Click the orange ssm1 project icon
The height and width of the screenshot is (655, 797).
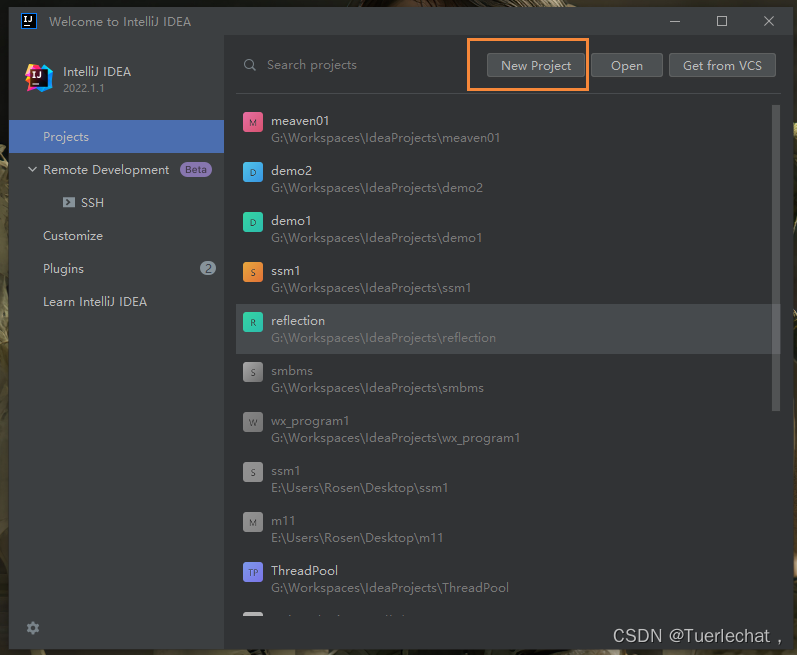pos(253,272)
